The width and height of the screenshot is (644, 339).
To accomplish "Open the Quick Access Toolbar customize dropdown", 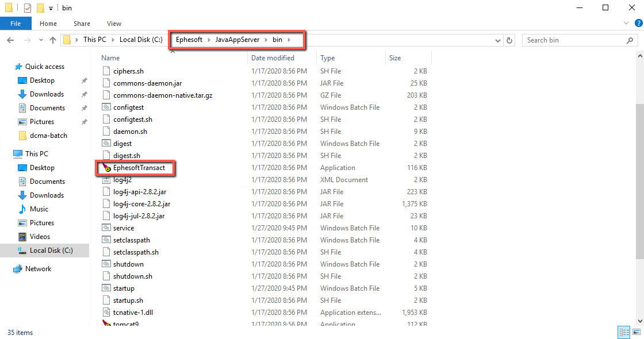I will click(51, 8).
